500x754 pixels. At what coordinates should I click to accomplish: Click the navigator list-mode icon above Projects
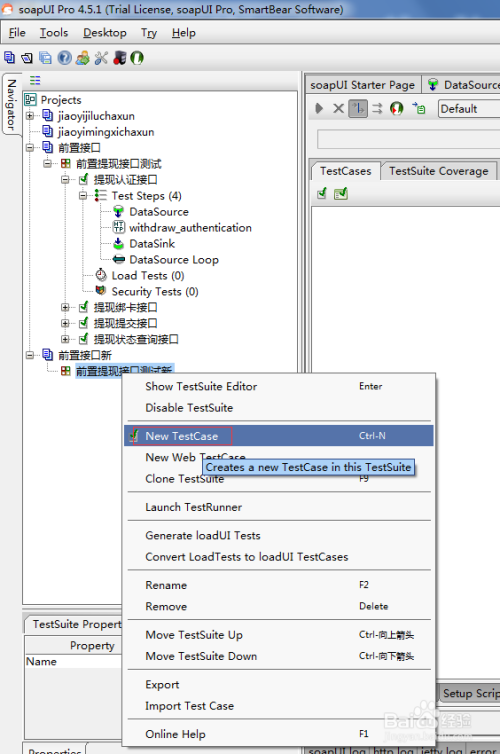[35, 80]
